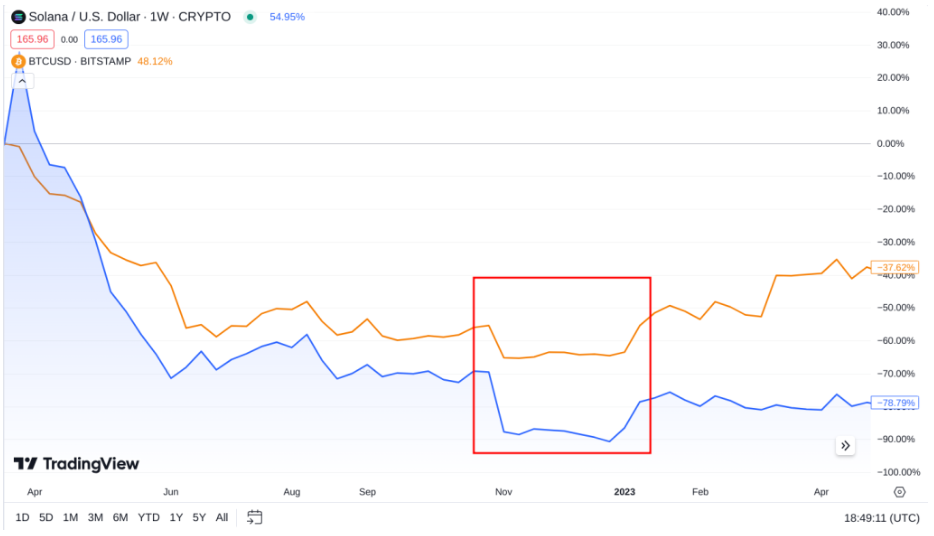The height and width of the screenshot is (536, 934).
Task: Select the 5D time range
Action: [46, 518]
